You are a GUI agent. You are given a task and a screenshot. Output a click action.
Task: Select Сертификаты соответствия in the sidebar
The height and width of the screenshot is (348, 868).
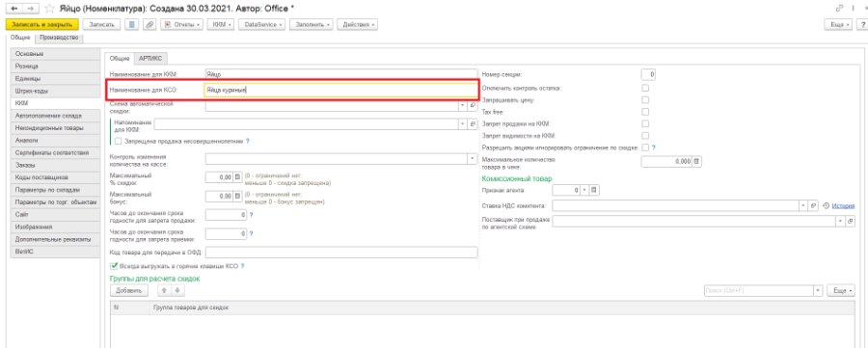pos(56,152)
